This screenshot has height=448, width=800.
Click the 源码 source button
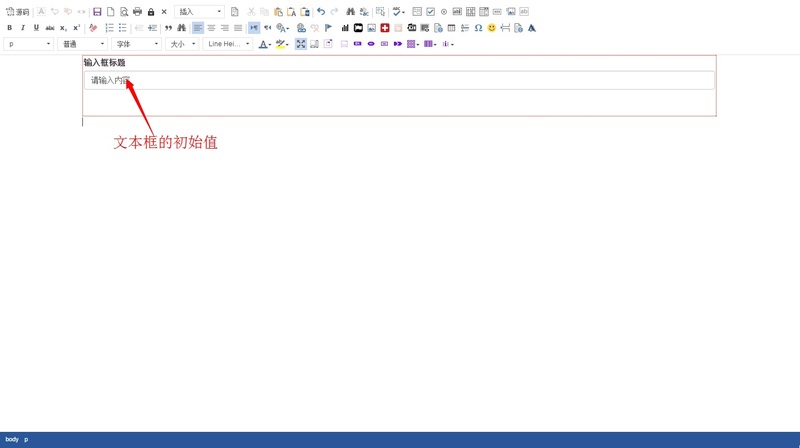click(x=17, y=12)
